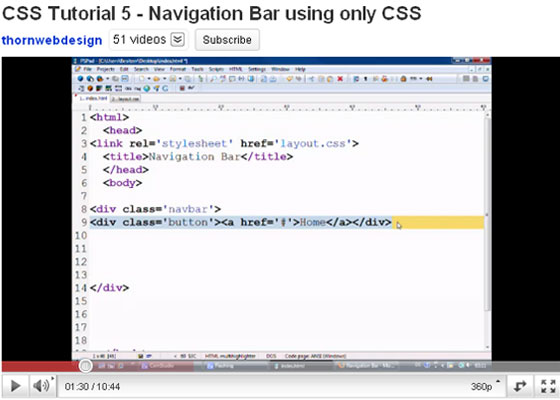The width and height of the screenshot is (560, 400).
Task: Switch to the index.html editor tab
Action: tap(92, 98)
